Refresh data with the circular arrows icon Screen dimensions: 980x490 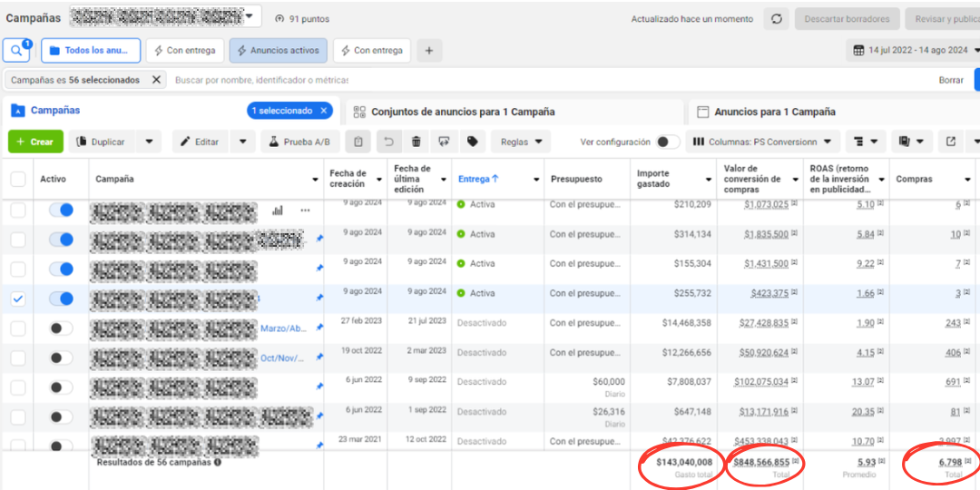(776, 19)
